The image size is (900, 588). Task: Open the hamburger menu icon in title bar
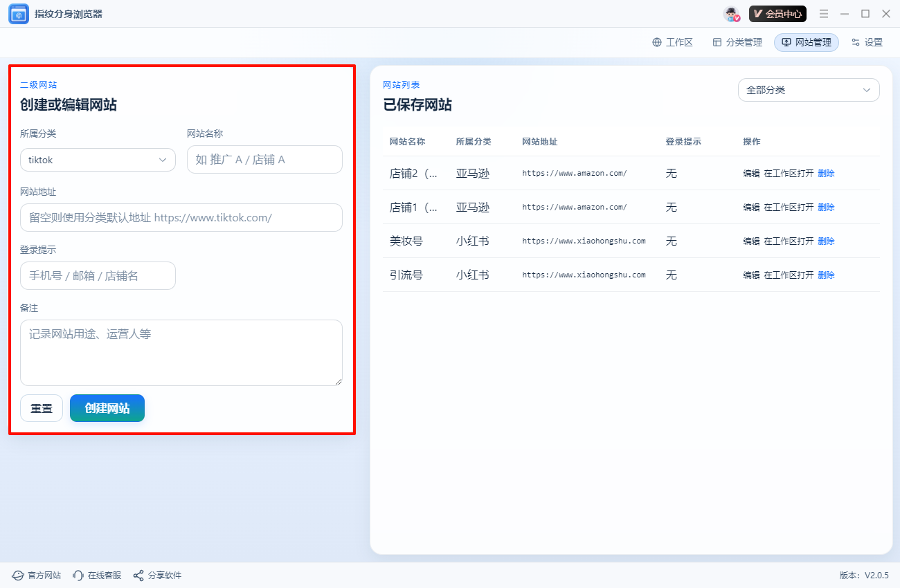tap(824, 14)
